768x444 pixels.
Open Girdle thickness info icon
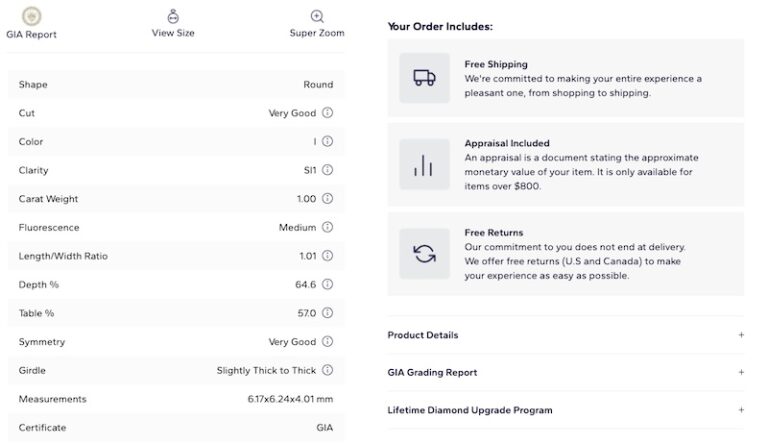pos(327,370)
